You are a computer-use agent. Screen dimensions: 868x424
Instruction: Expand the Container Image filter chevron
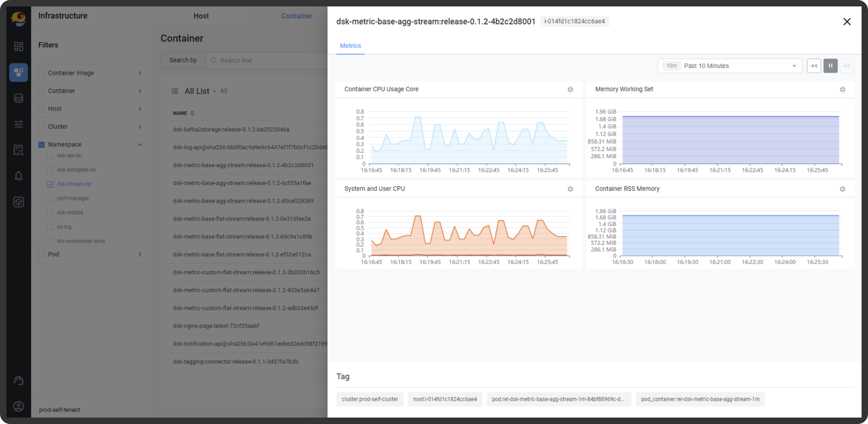coord(140,73)
